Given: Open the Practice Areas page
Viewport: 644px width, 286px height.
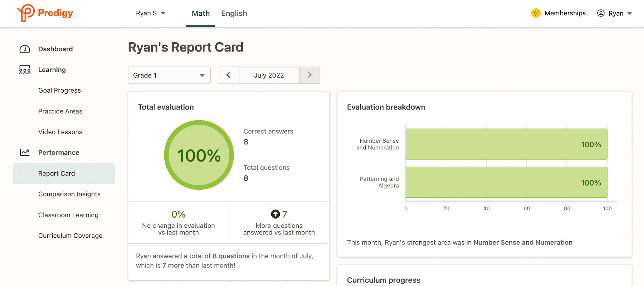Looking at the screenshot, I should tap(60, 111).
